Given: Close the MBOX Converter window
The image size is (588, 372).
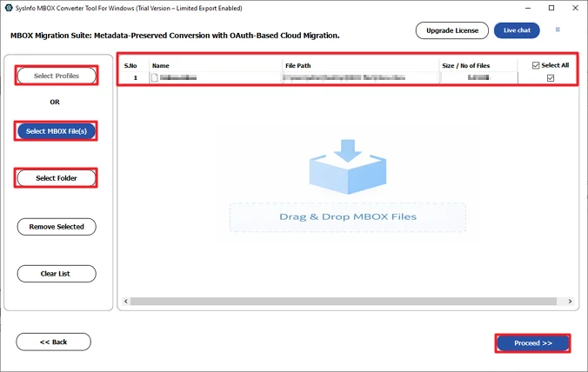Looking at the screenshot, I should (575, 8).
